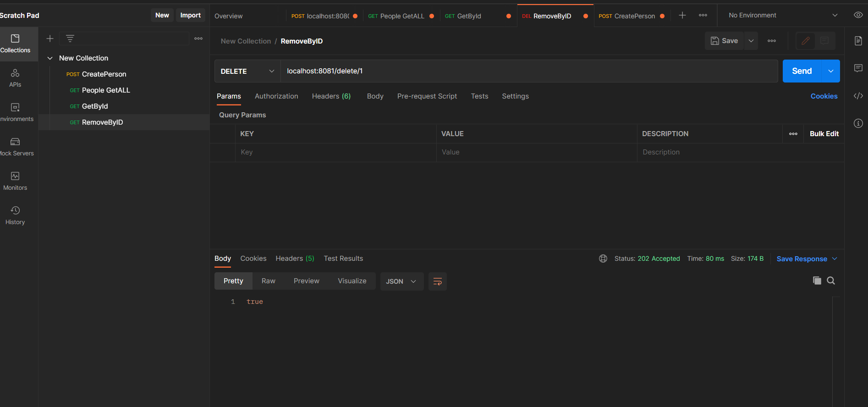Select People GetALL request in collection
The width and height of the screenshot is (868, 407).
point(124,90)
